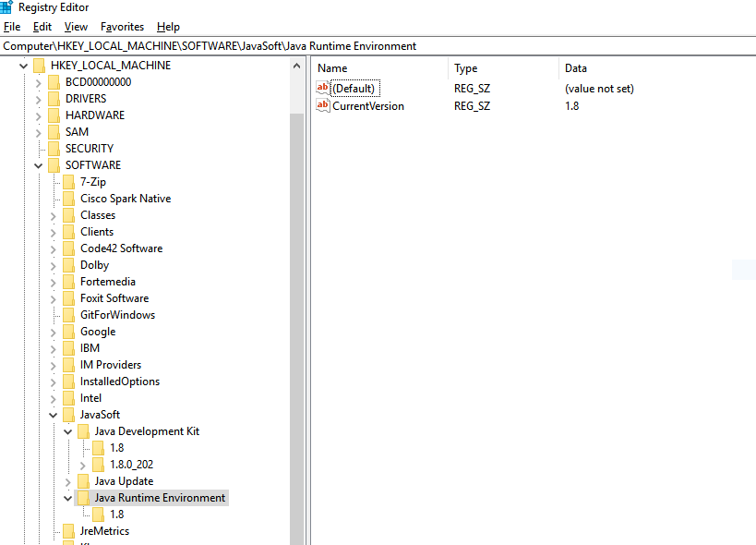Collapse the JavaSoft key
The image size is (756, 545).
53,415
